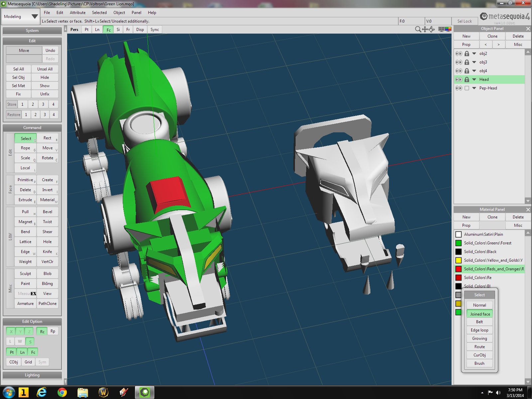532x399 pixels.
Task: Click the pencil app icon on the taskbar
Action: click(x=124, y=393)
